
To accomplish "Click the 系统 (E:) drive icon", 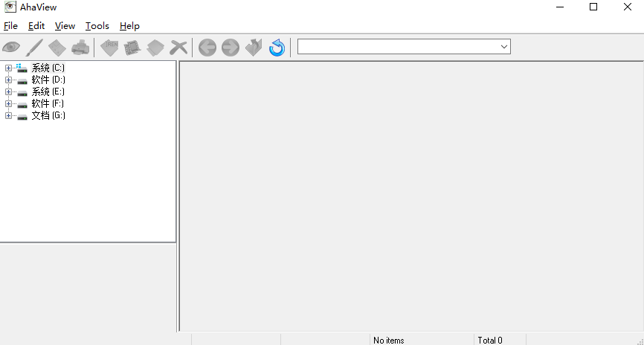I will point(22,92).
